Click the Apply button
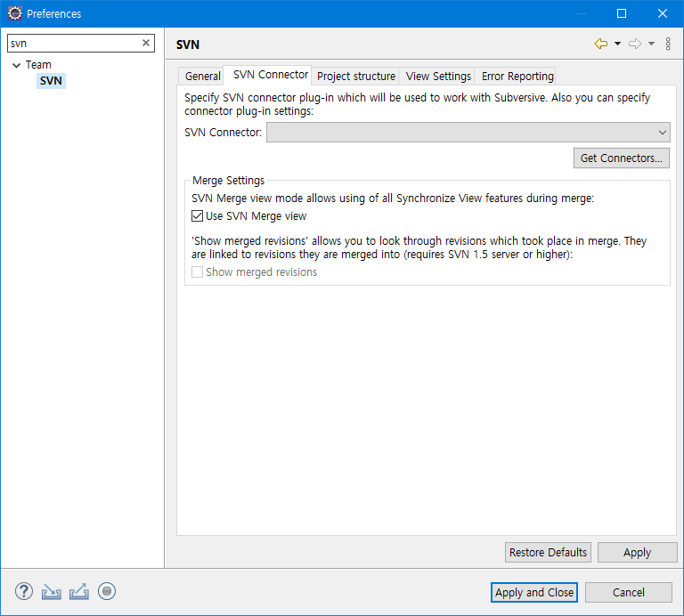The height and width of the screenshot is (616, 684). (x=637, y=552)
